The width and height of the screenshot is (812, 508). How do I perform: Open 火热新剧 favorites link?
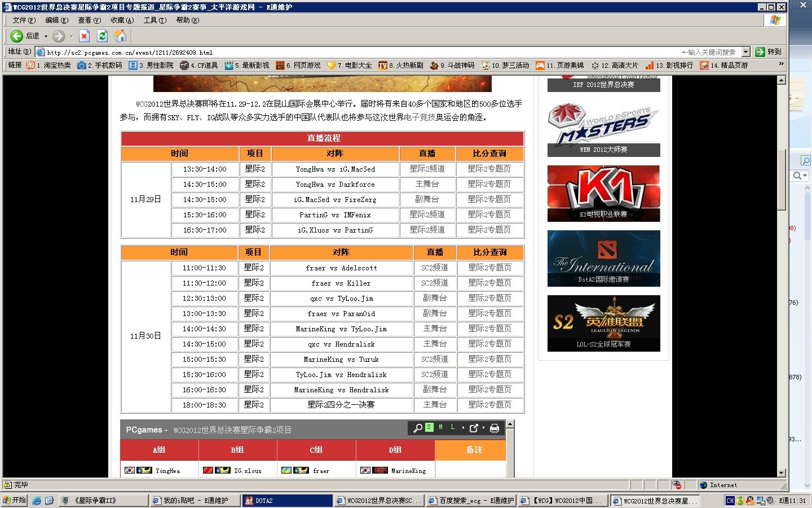coord(401,65)
